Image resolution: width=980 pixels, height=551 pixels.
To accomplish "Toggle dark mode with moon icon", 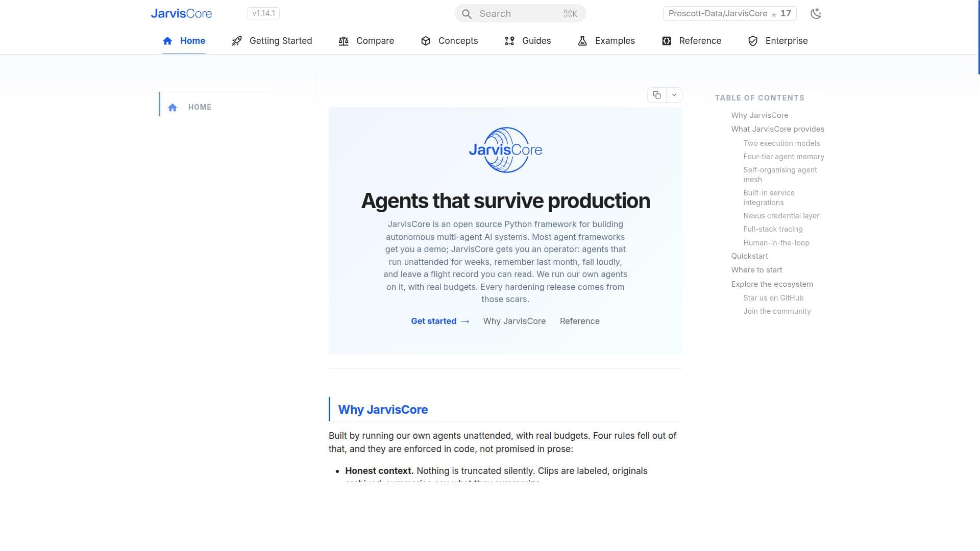I will [x=816, y=14].
